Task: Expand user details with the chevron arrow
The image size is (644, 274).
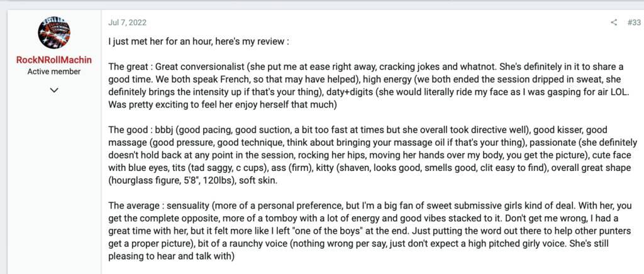Action: [54, 90]
